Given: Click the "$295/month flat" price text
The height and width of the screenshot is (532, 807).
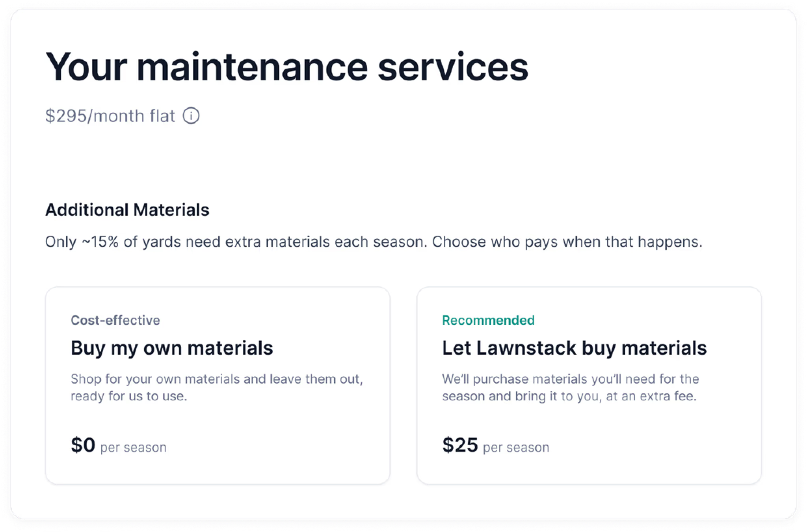Looking at the screenshot, I should pos(110,116).
